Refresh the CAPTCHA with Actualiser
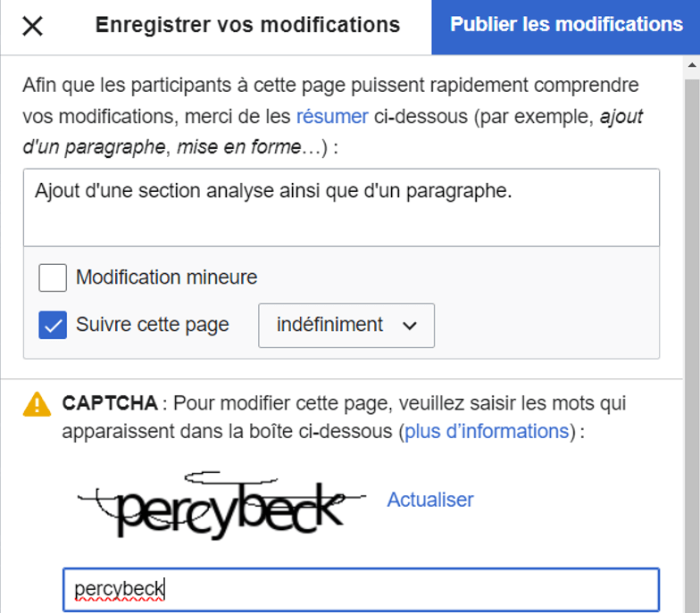This screenshot has height=613, width=700. 429,500
